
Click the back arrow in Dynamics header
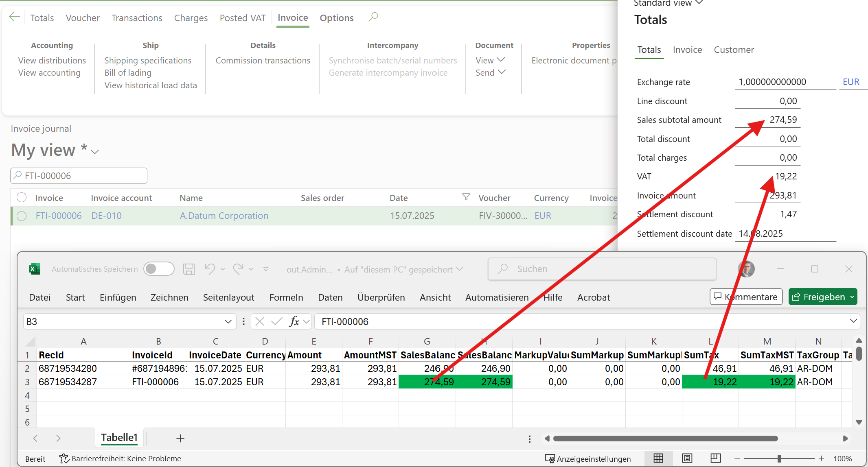point(14,17)
